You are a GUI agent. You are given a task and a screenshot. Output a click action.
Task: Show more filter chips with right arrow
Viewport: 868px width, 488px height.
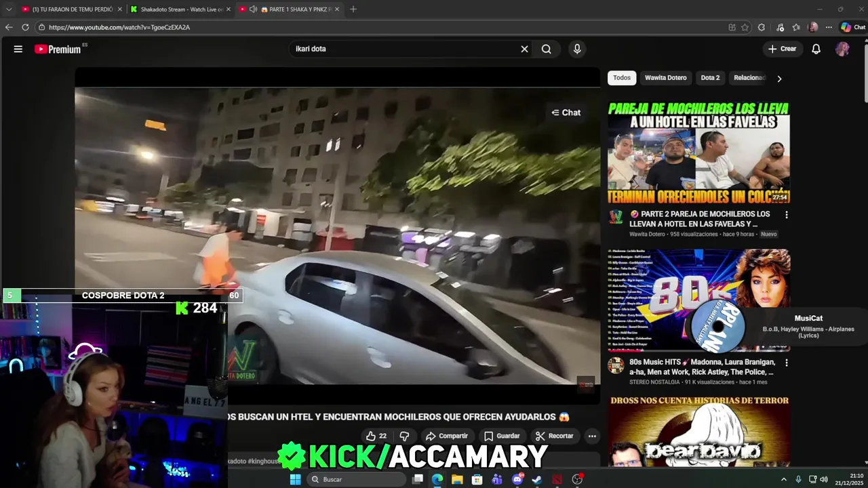(x=779, y=79)
